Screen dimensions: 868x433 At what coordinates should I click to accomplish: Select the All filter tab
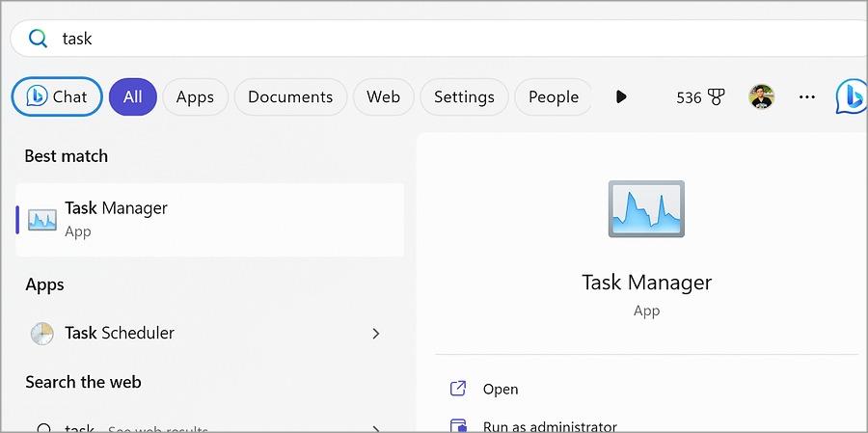point(133,96)
